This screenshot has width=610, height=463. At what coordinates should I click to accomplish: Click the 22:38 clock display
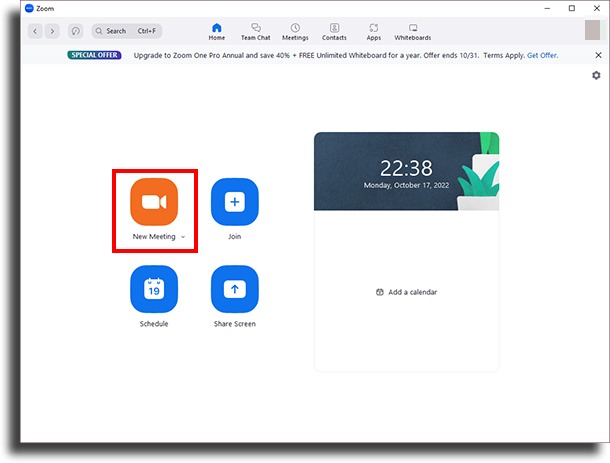pyautogui.click(x=406, y=168)
